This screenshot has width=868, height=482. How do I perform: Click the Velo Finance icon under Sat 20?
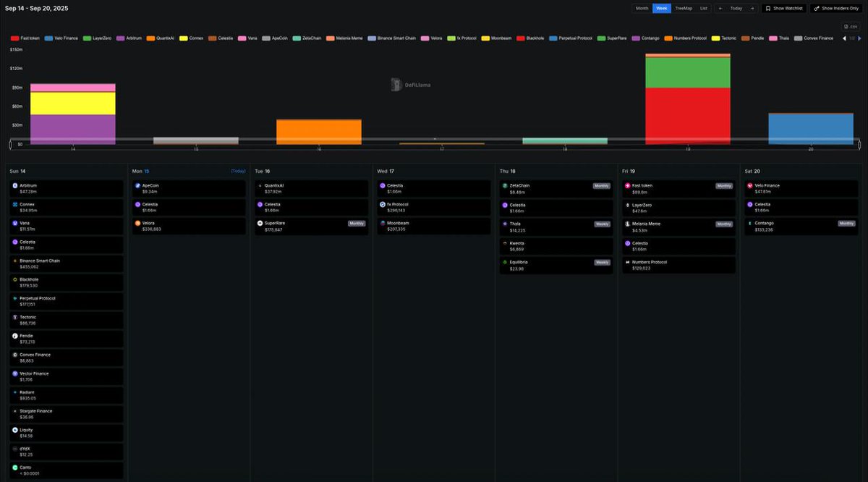751,185
